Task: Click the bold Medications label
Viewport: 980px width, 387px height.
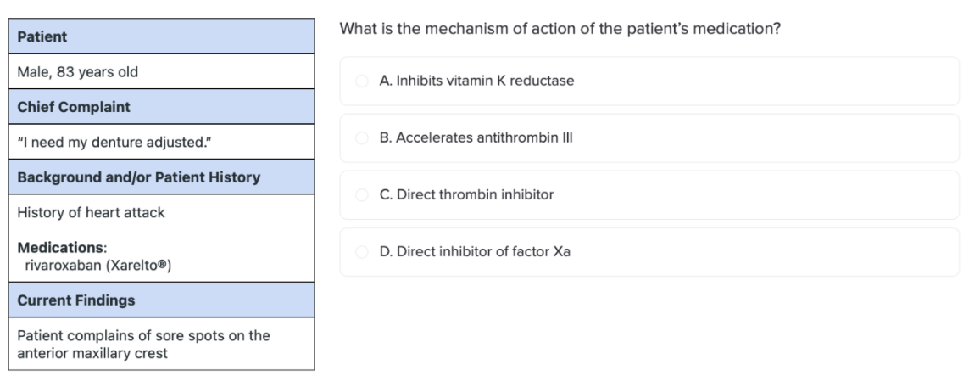Action: coord(60,248)
